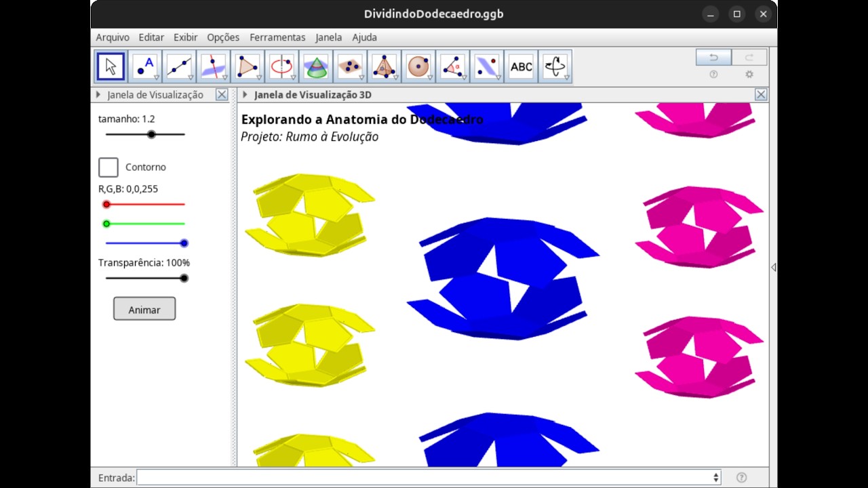Open the Ajuda menu
Viewport: 868px width, 488px height.
tap(365, 37)
